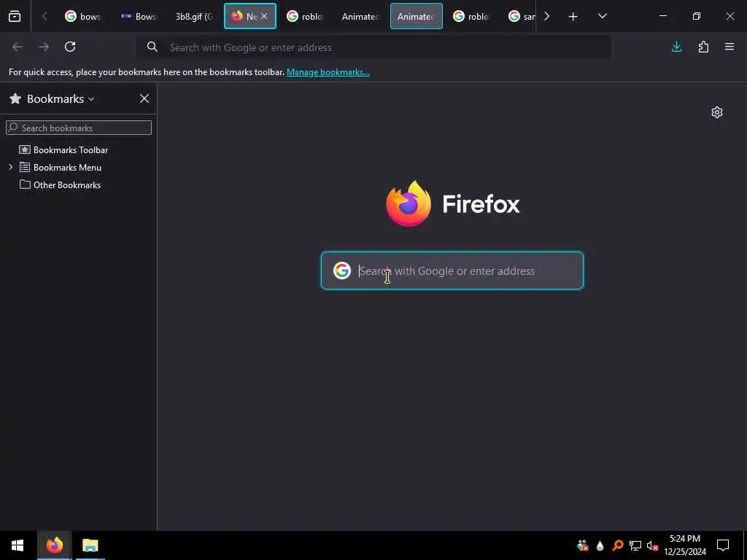The width and height of the screenshot is (747, 560).
Task: Open the taskbar clock and date
Action: click(685, 545)
